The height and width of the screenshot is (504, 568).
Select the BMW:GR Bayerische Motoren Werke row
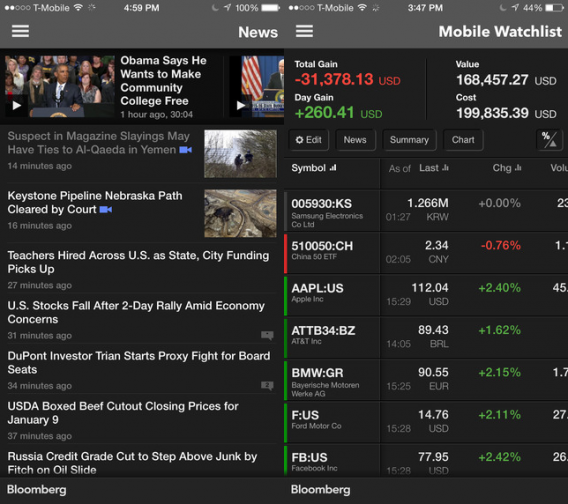point(426,380)
